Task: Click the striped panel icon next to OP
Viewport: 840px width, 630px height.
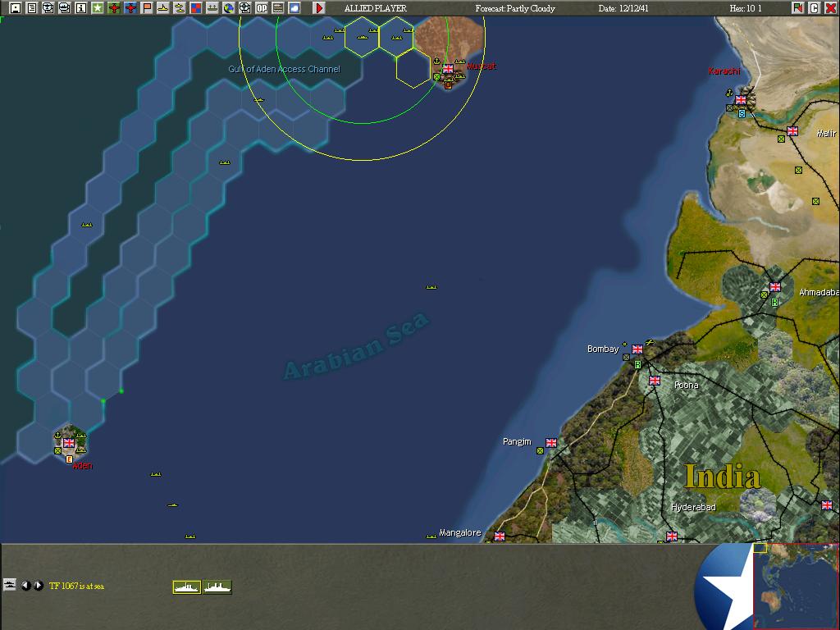Action: (x=277, y=8)
